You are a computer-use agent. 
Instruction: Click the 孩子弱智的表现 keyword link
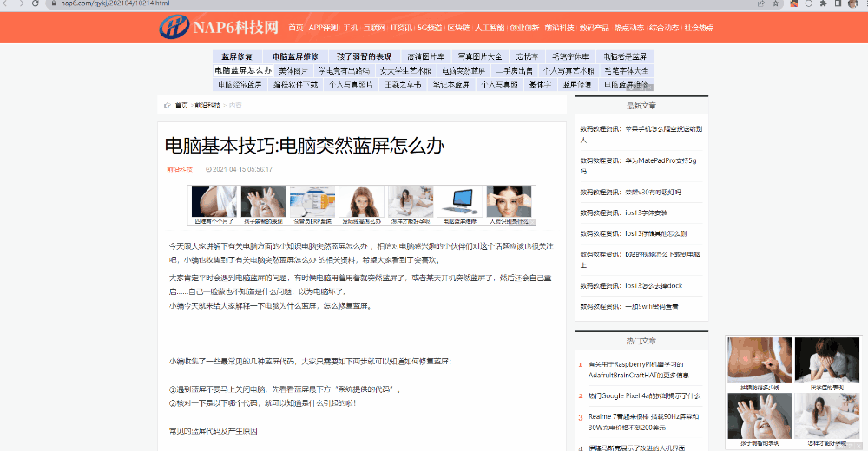click(x=364, y=56)
